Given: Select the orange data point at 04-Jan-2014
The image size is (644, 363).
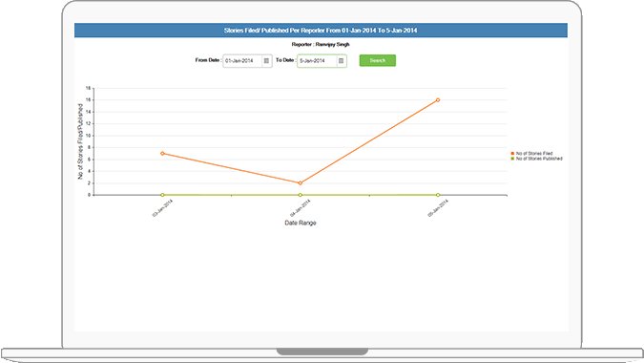Looking at the screenshot, I should [x=301, y=183].
